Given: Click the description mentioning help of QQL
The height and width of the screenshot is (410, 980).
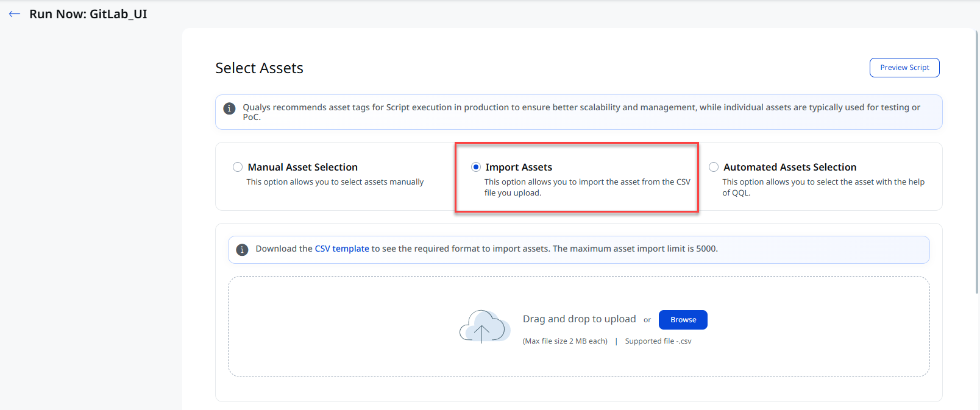Looking at the screenshot, I should click(823, 188).
